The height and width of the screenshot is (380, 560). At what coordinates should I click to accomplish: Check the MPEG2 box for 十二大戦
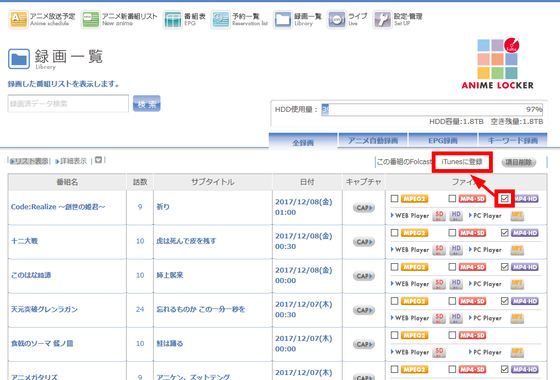tap(394, 233)
